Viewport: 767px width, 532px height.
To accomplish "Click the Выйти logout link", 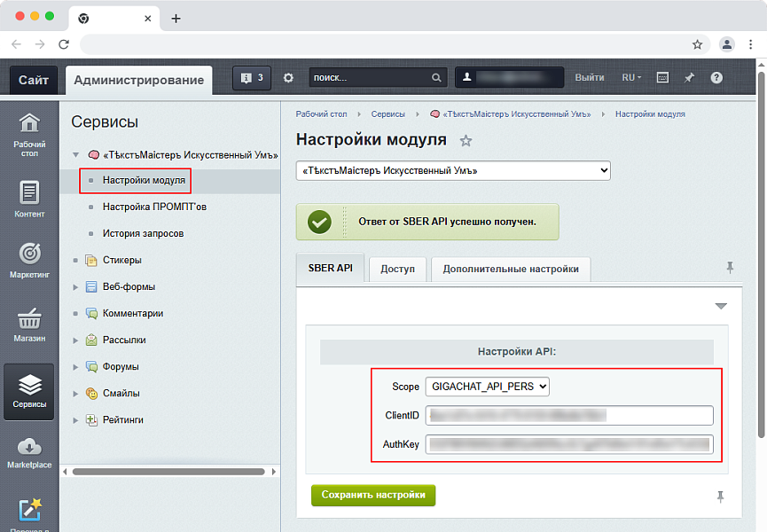I will pos(590,78).
